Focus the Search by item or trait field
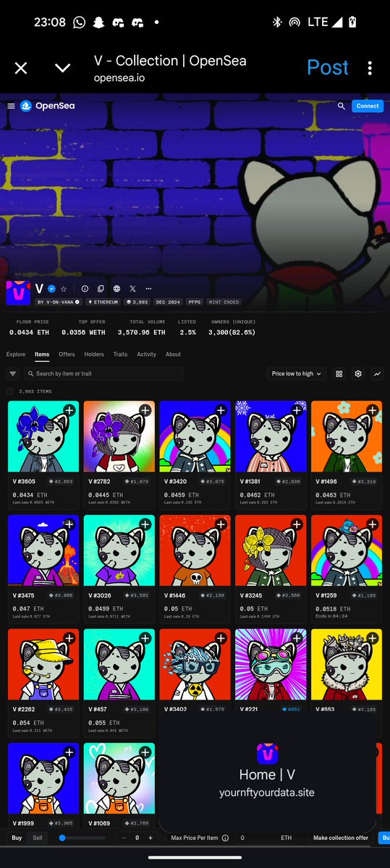Viewport: 390px width, 868px height. click(x=103, y=374)
